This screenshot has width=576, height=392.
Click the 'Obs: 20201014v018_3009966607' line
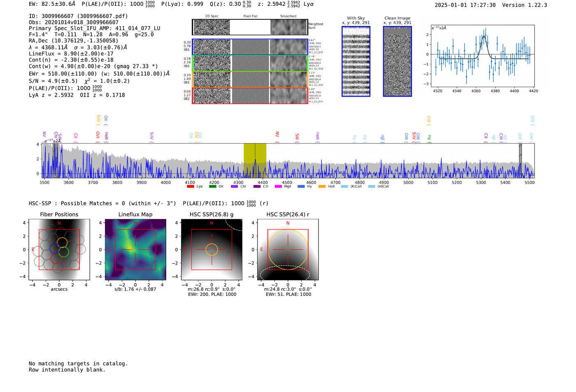point(74,22)
